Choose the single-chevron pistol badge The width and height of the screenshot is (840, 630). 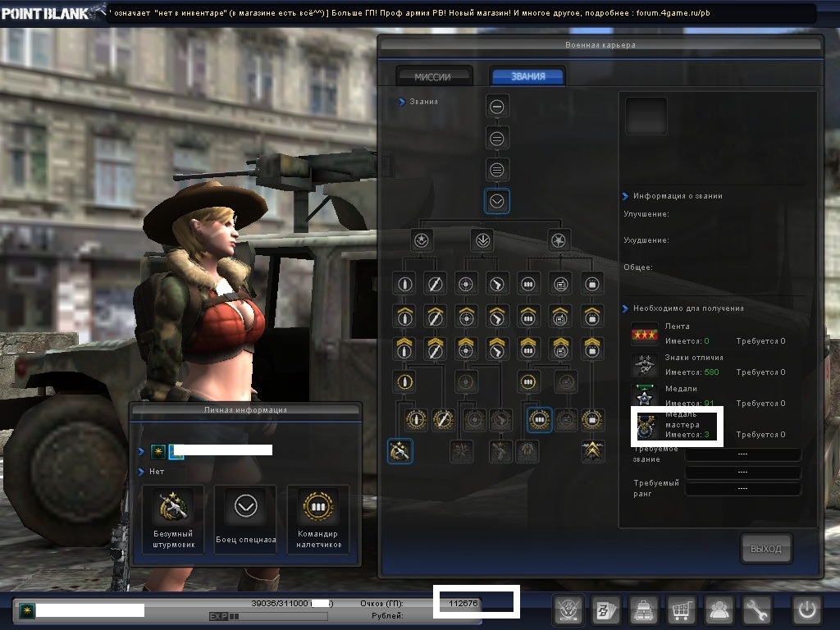click(497, 316)
